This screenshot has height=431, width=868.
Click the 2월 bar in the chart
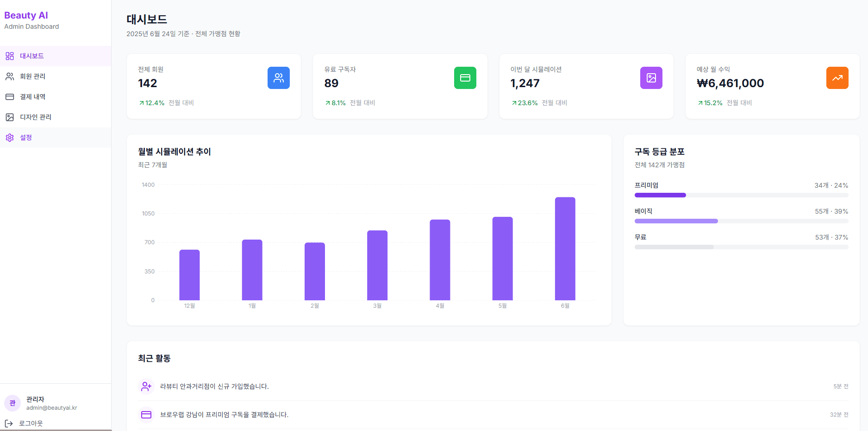pos(315,271)
